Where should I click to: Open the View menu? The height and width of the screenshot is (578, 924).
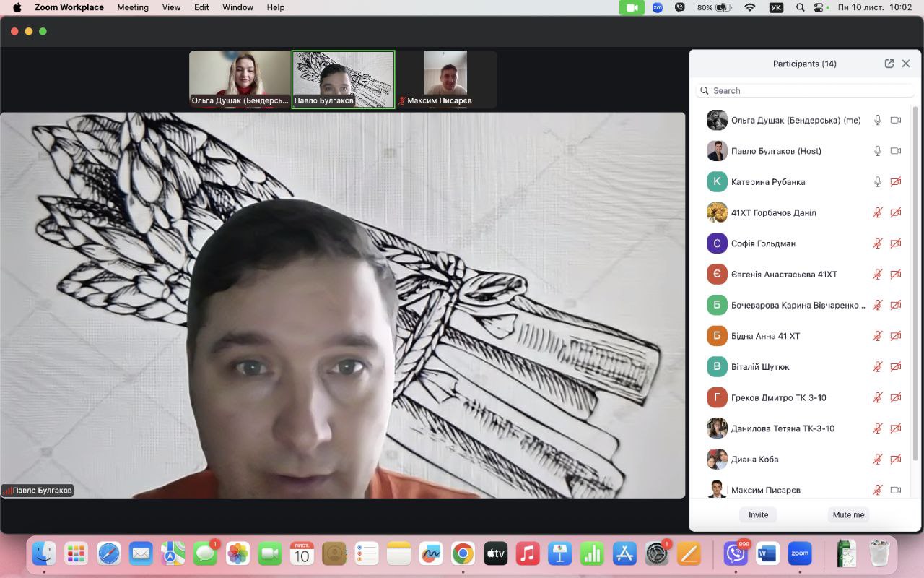point(172,7)
